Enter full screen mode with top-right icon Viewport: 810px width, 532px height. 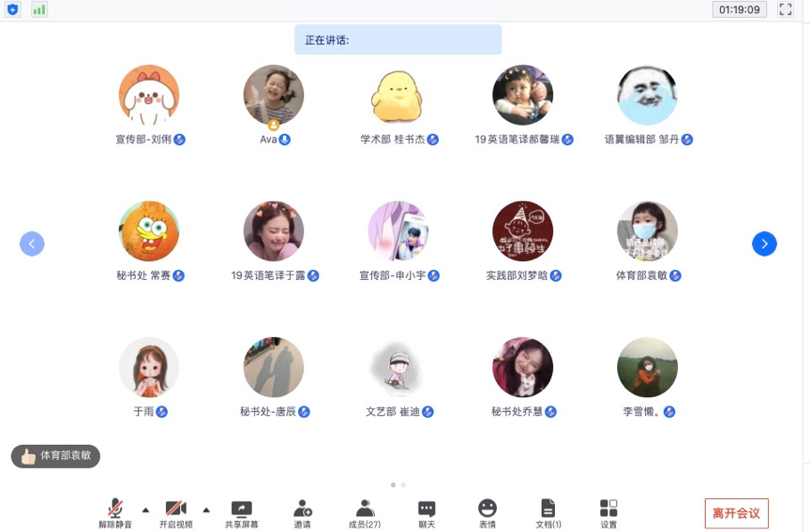(x=786, y=9)
